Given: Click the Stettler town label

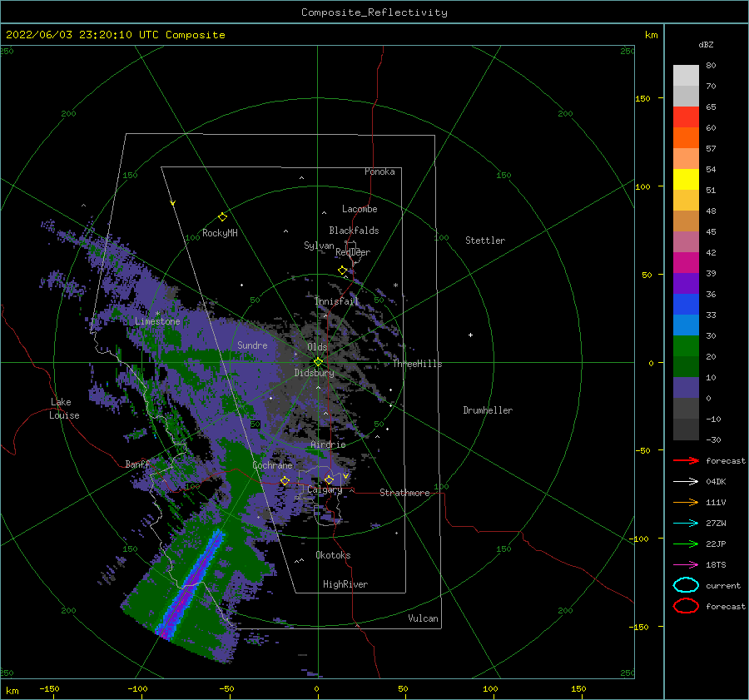Looking at the screenshot, I should tap(485, 241).
